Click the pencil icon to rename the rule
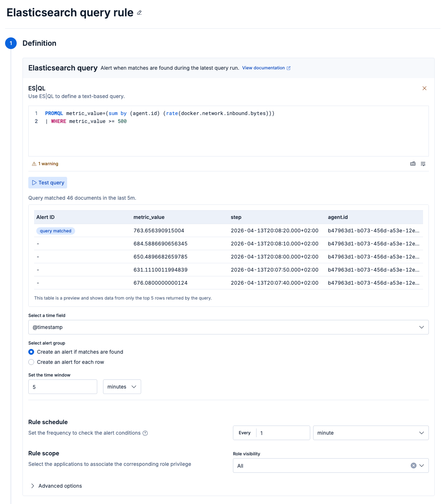This screenshot has width=447, height=504. (x=139, y=13)
